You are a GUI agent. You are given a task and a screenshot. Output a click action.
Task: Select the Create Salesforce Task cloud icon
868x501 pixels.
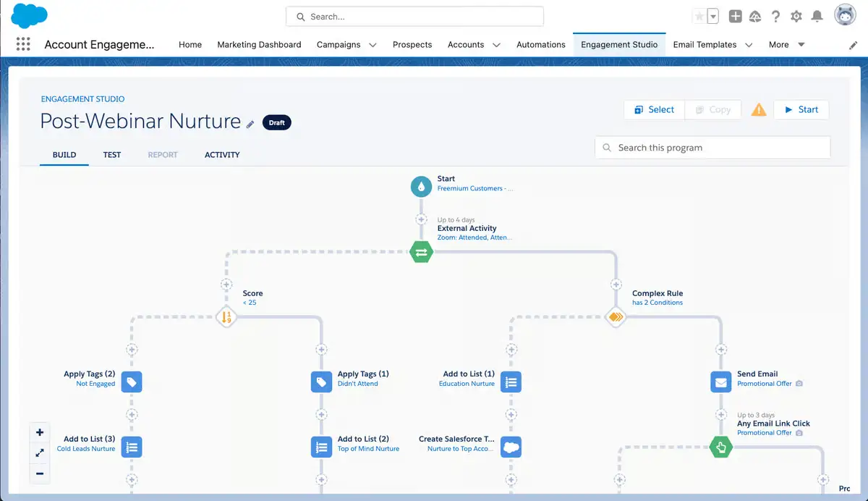pyautogui.click(x=511, y=447)
